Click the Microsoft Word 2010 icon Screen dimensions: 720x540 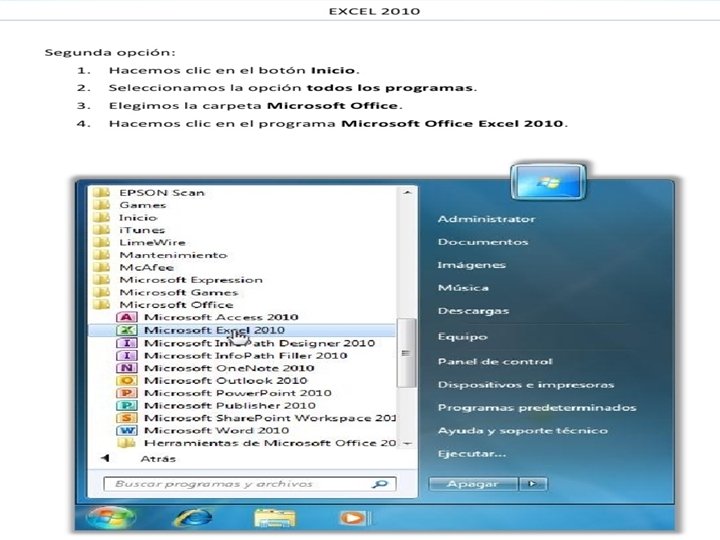[126, 430]
